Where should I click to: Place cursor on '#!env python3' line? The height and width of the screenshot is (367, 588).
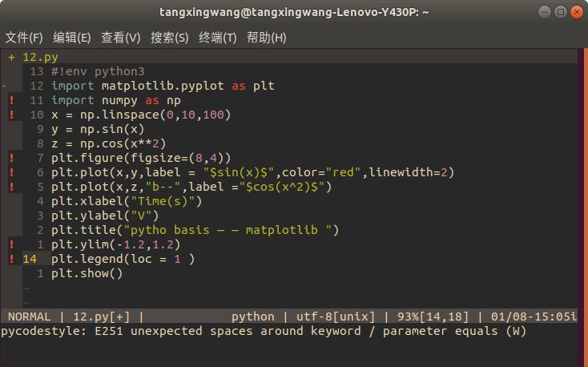[98, 71]
